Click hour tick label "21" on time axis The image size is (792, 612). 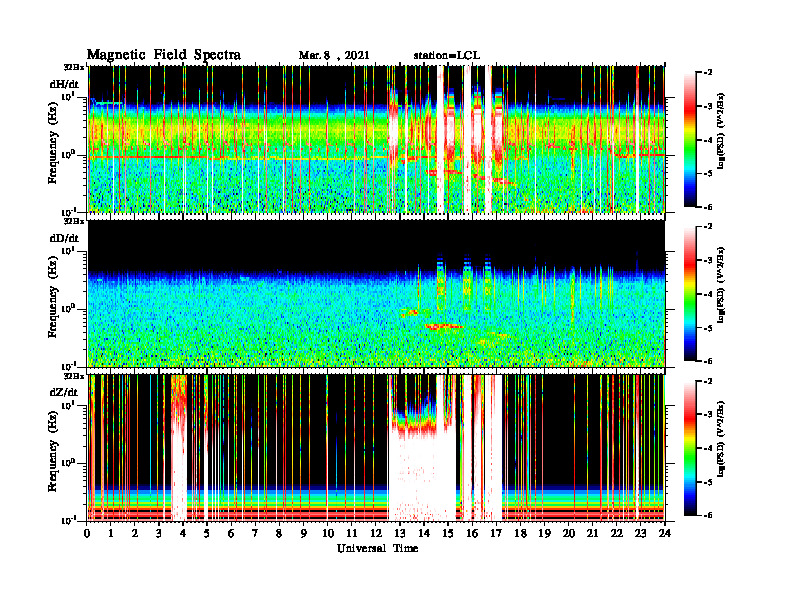pyautogui.click(x=592, y=533)
